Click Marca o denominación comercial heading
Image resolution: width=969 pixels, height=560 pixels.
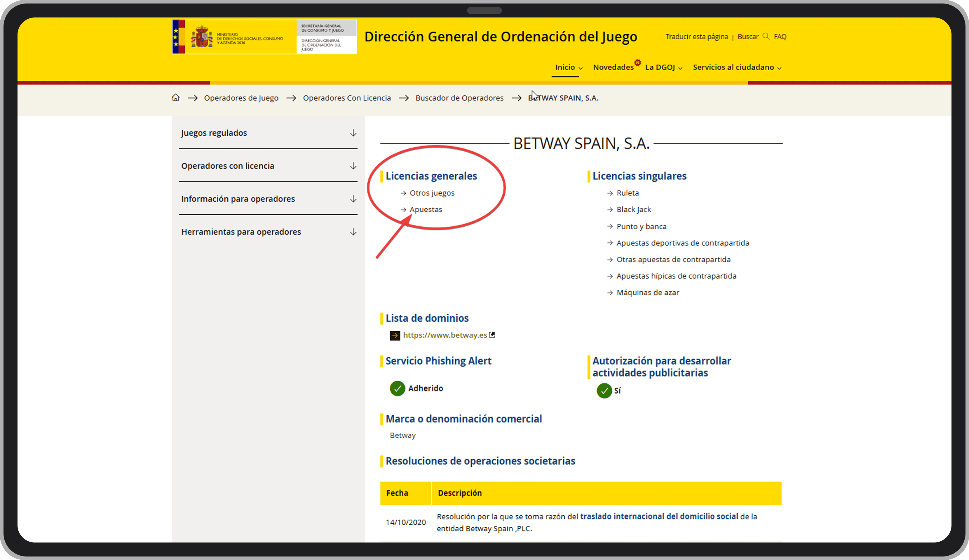point(464,419)
